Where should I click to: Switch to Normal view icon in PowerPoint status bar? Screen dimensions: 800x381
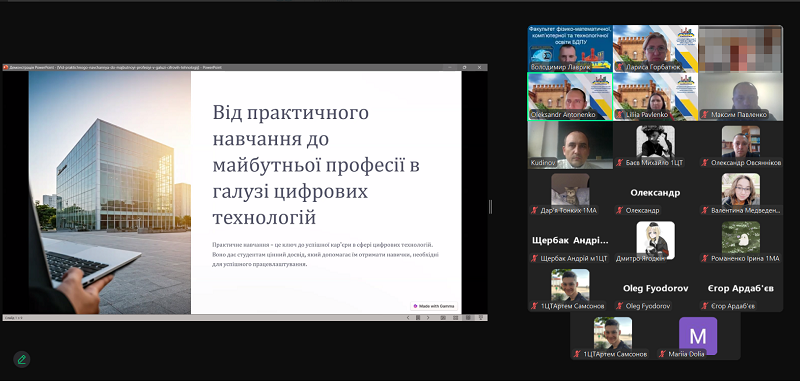pos(443,318)
